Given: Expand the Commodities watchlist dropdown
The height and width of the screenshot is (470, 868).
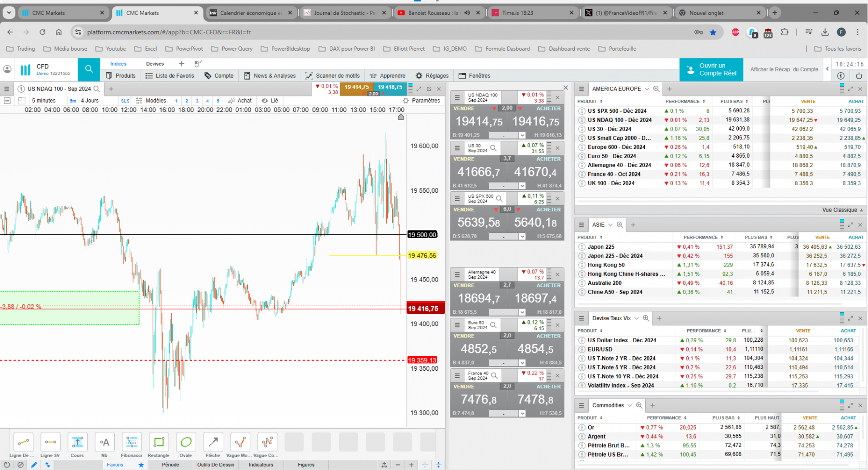Looking at the screenshot, I should (630, 405).
